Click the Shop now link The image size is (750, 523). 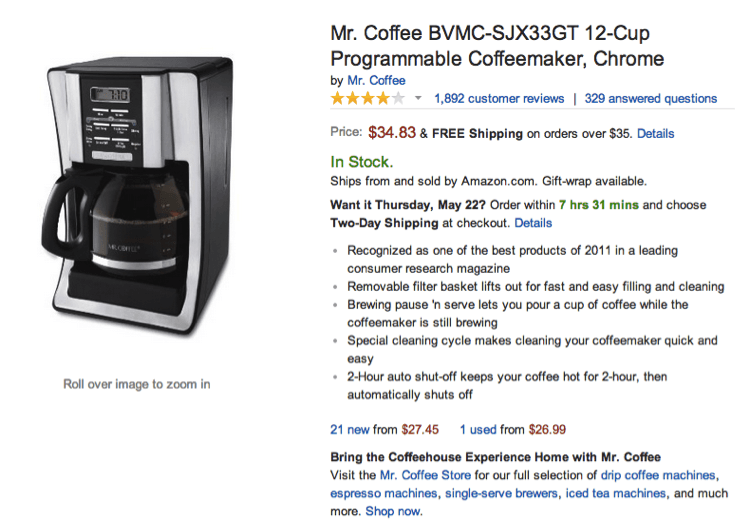[x=394, y=511]
